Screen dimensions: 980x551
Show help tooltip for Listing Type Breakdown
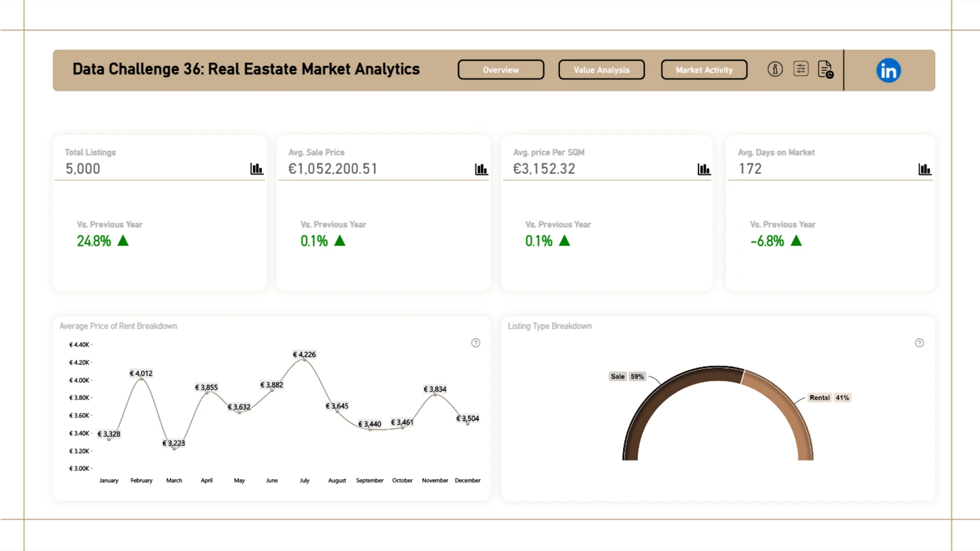click(919, 343)
